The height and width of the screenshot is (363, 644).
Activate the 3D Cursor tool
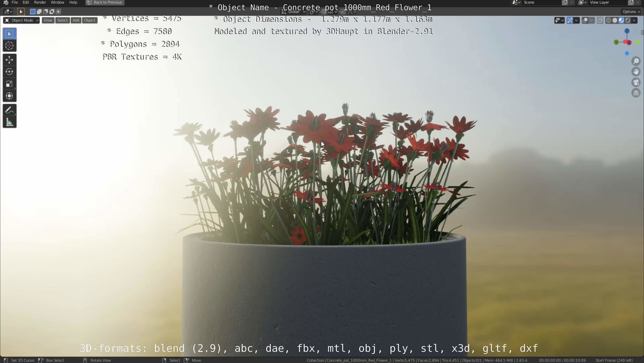point(9,46)
